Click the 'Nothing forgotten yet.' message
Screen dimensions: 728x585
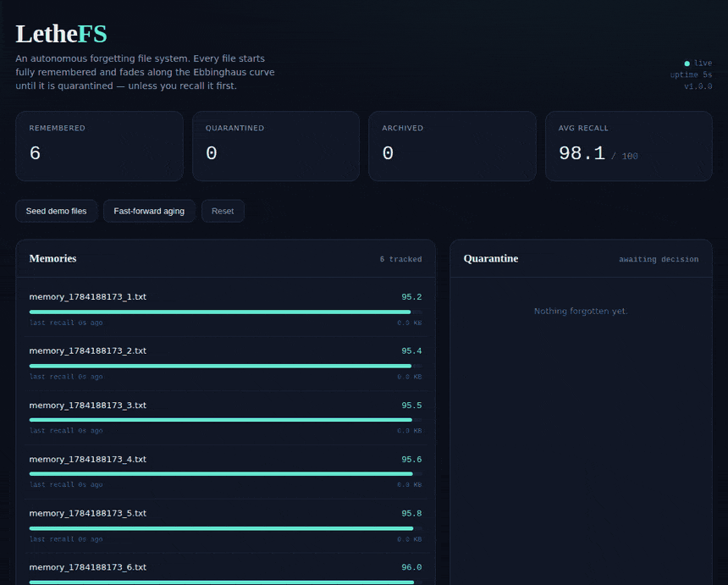[581, 311]
